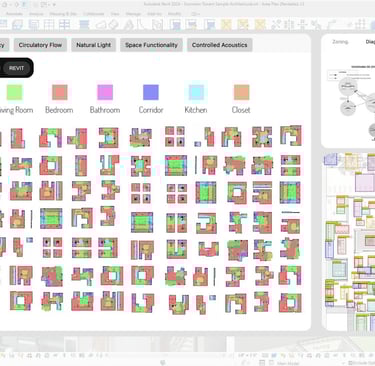Image resolution: width=375 pixels, height=366 pixels.
Task: Select the Circulatory Flow filter button
Action: [x=40, y=45]
